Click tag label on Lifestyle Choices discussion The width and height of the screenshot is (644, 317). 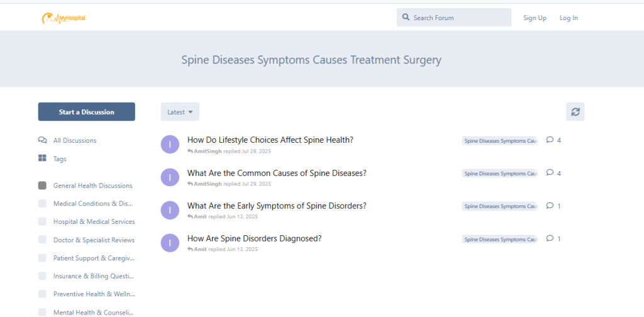pyautogui.click(x=500, y=141)
